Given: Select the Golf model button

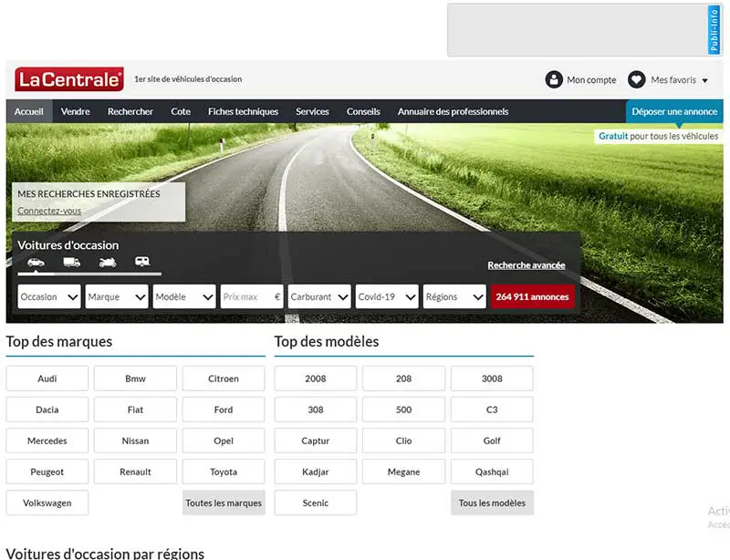Looking at the screenshot, I should (492, 441).
